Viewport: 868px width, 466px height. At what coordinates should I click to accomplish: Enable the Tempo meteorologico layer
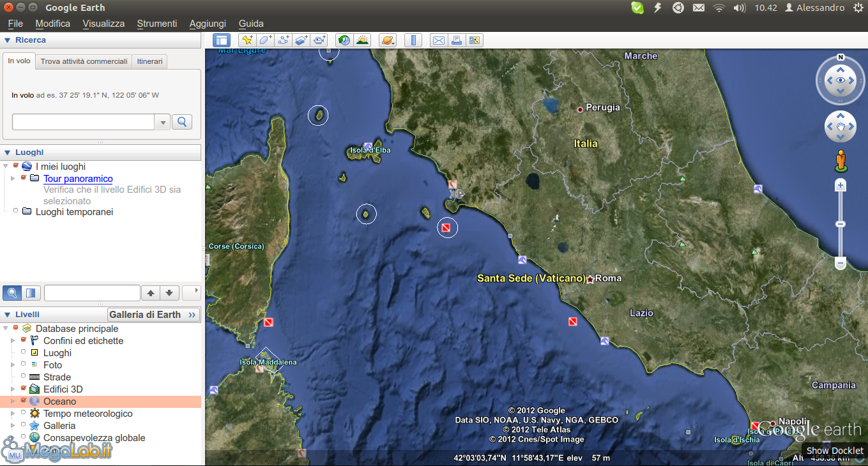pos(23,413)
